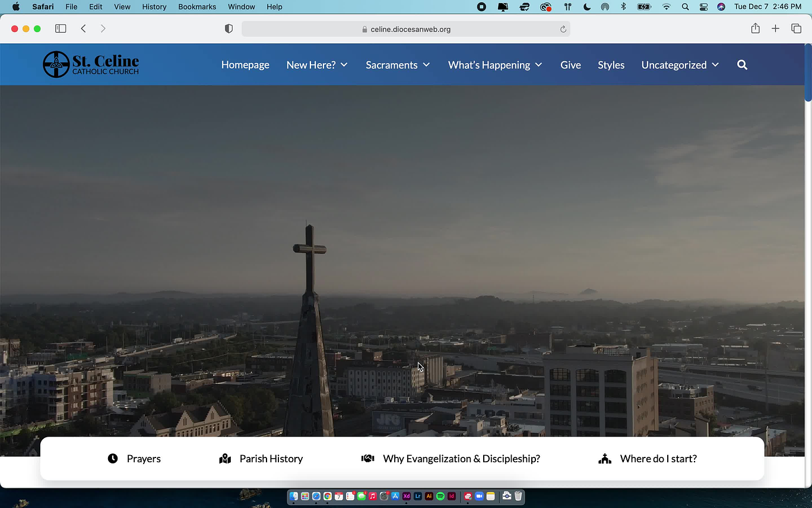Open a new tab with plus icon

tap(775, 29)
